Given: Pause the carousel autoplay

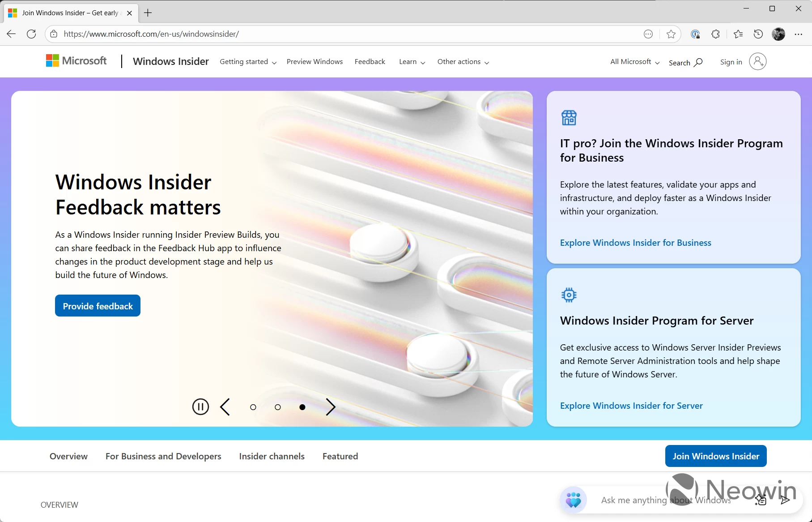Looking at the screenshot, I should point(200,406).
